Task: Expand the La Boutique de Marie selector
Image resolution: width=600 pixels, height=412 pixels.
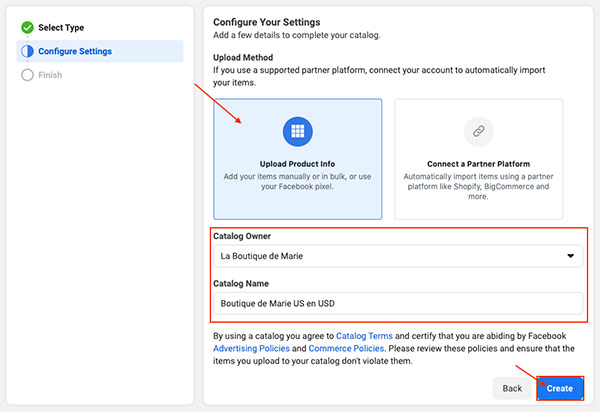Action: (x=398, y=256)
